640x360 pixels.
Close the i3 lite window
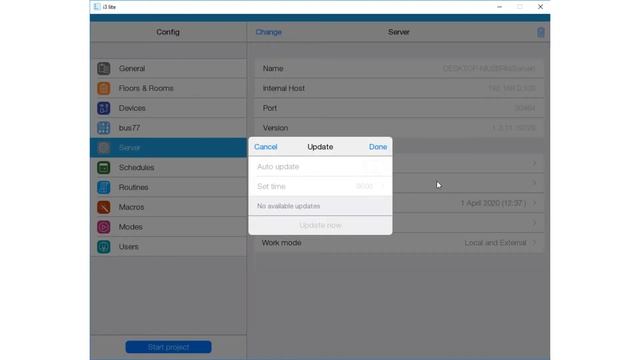(540, 7)
